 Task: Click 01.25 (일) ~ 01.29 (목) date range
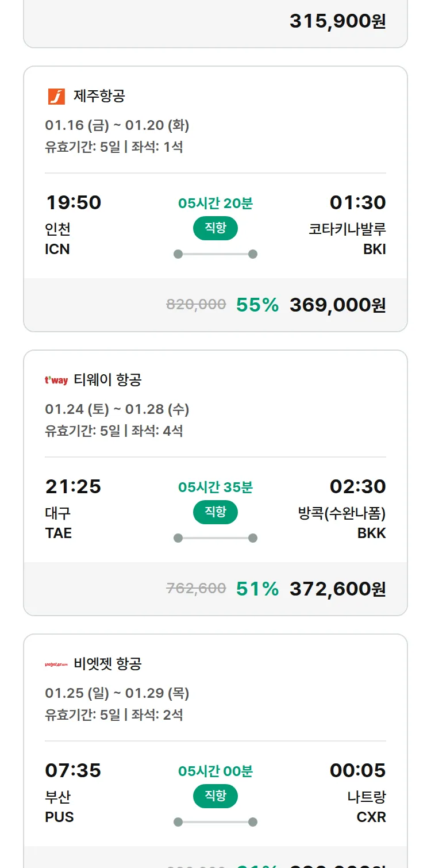click(x=117, y=693)
